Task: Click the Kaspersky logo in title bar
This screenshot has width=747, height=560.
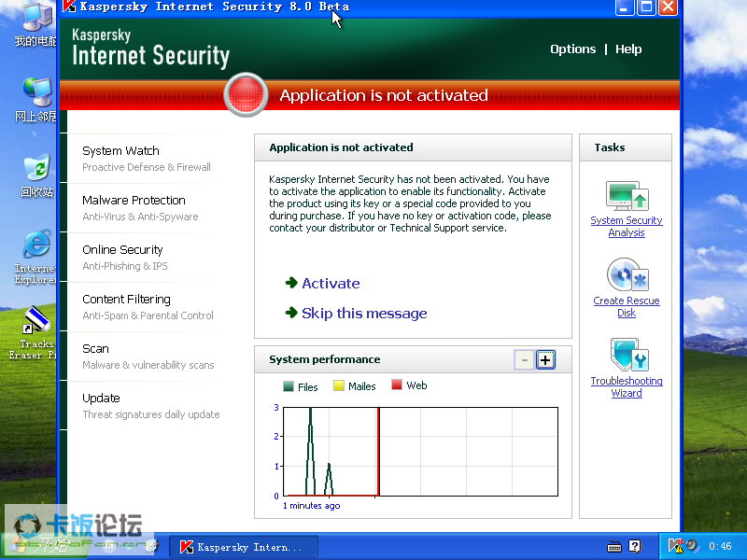Action: point(69,7)
